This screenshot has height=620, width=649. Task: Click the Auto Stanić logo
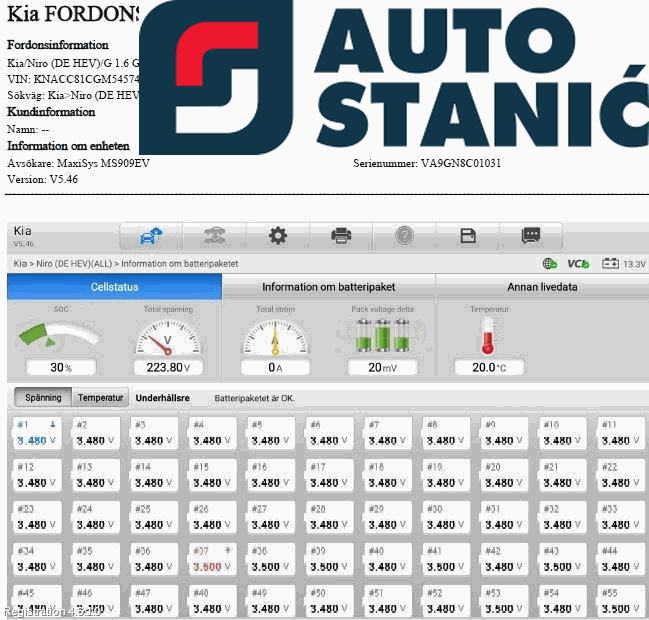click(x=394, y=77)
